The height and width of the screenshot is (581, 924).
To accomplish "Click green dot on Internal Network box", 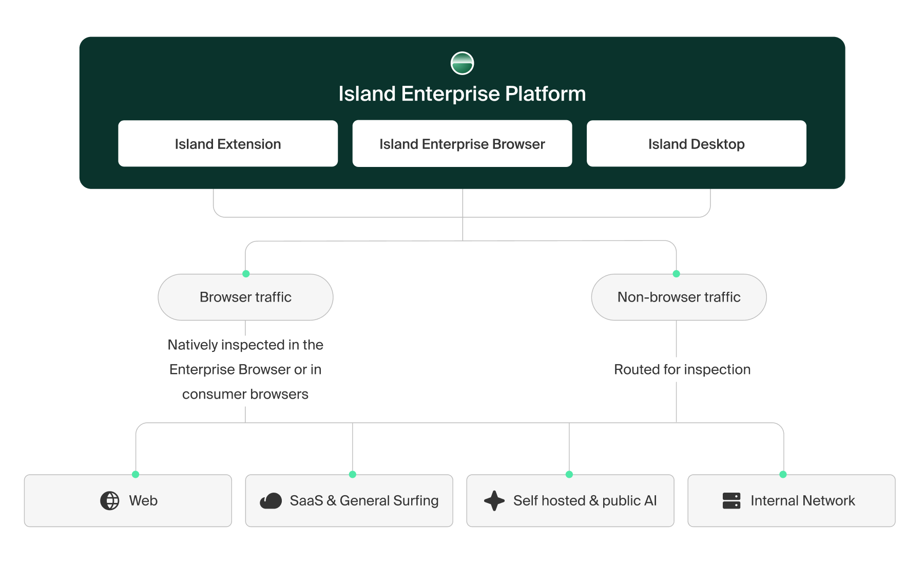I will [x=783, y=474].
